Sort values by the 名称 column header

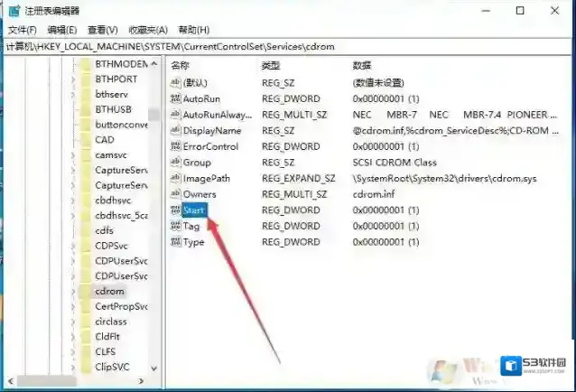(x=181, y=66)
